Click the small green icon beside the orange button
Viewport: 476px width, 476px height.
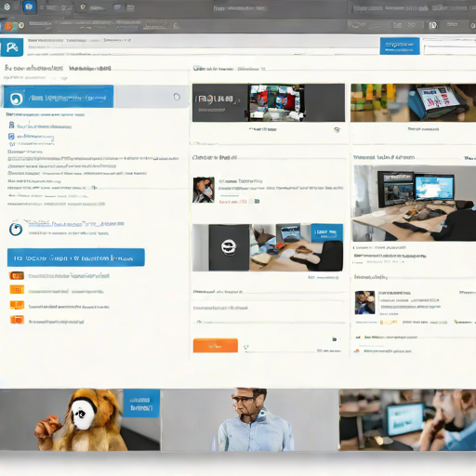(246, 348)
